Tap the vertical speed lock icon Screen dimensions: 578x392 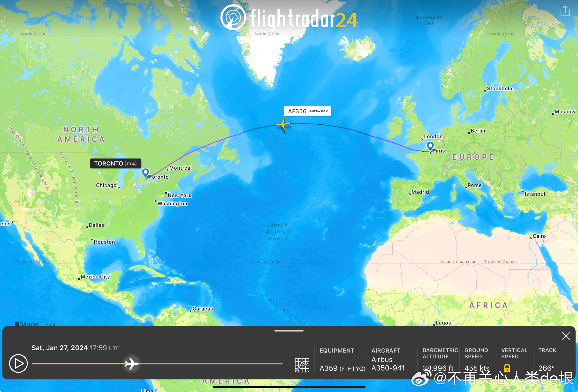click(x=507, y=368)
